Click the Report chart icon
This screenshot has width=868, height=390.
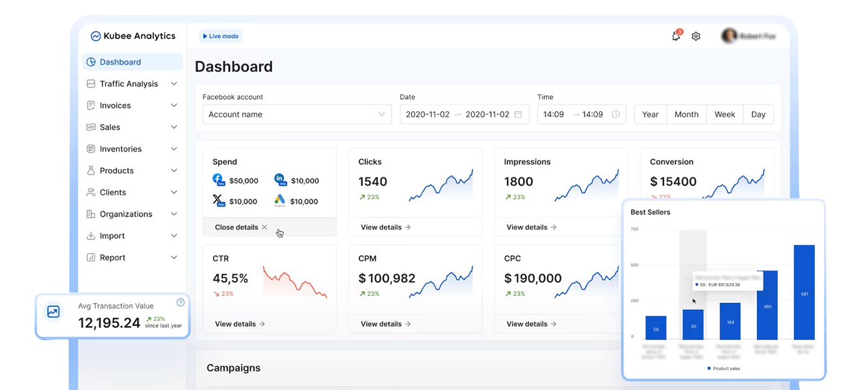[x=91, y=258]
